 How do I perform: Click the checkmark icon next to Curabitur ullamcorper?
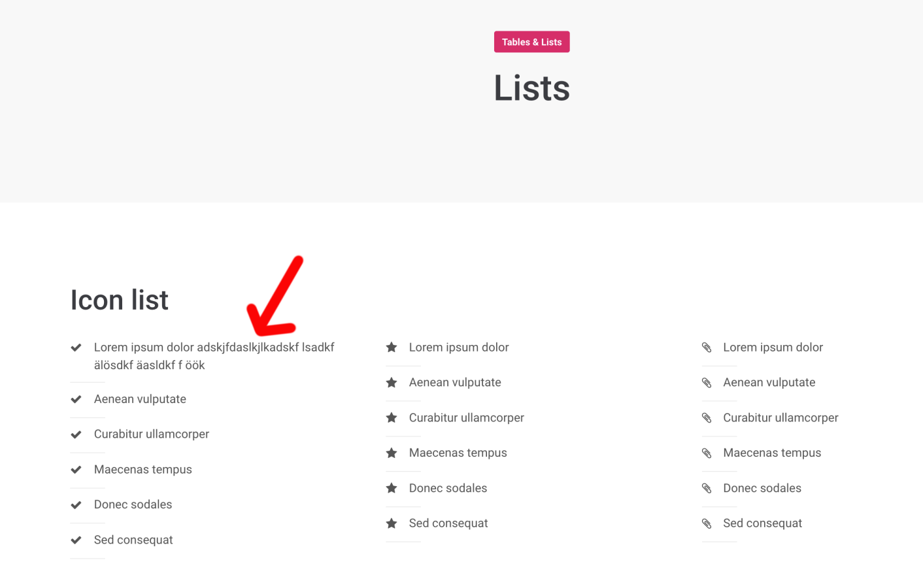[x=76, y=434]
